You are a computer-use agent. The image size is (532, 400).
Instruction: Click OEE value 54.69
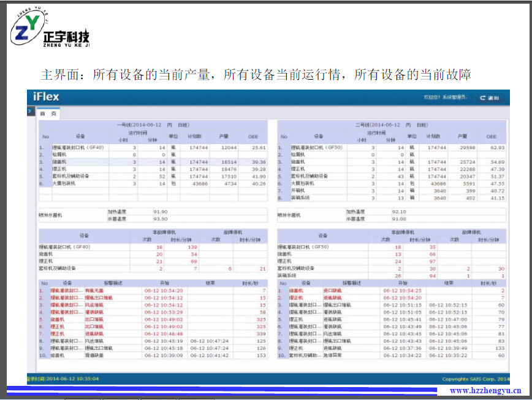[x=498, y=162]
